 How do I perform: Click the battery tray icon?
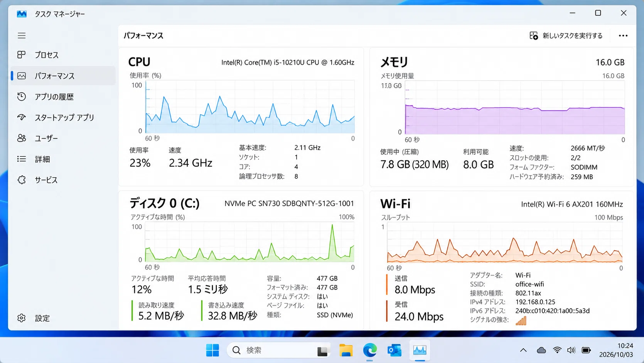[586, 350]
